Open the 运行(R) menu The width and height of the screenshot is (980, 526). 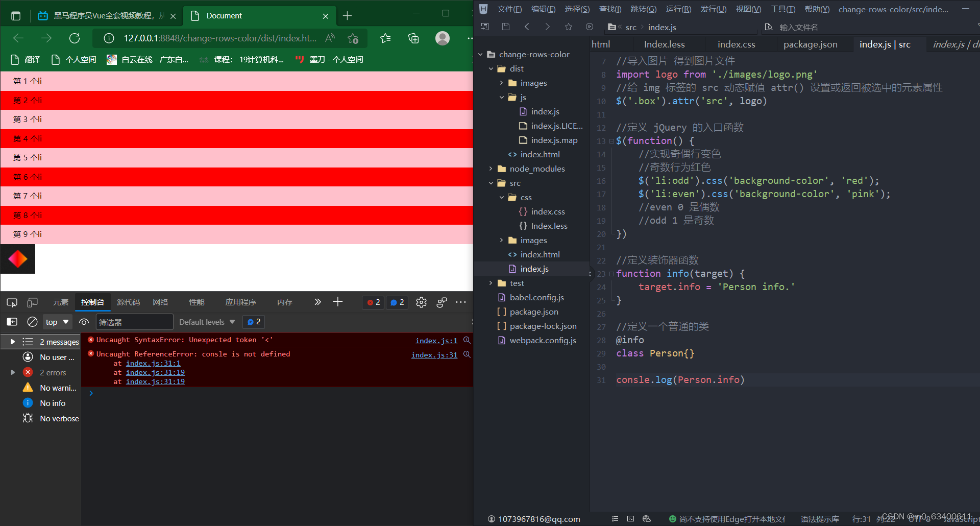click(678, 9)
